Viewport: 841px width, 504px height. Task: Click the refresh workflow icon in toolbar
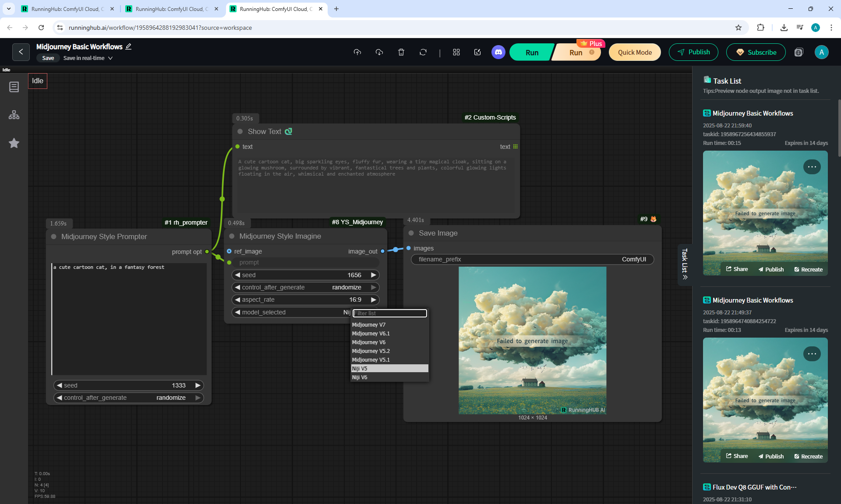tap(423, 52)
